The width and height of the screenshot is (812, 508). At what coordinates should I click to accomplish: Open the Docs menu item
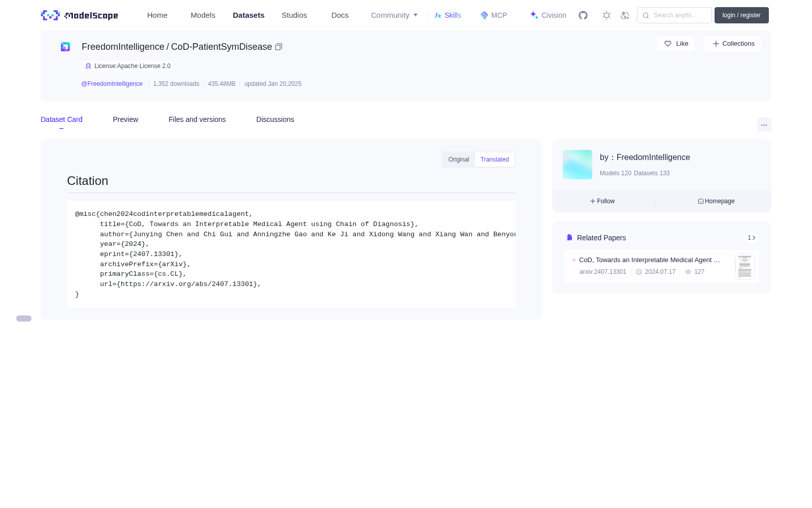pos(340,15)
